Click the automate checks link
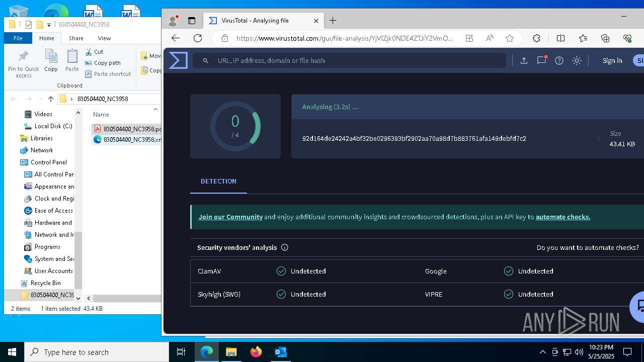 click(563, 217)
